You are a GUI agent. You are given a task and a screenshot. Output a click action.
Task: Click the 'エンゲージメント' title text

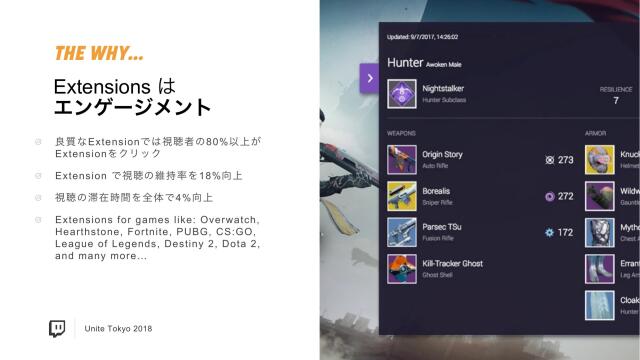(x=132, y=107)
